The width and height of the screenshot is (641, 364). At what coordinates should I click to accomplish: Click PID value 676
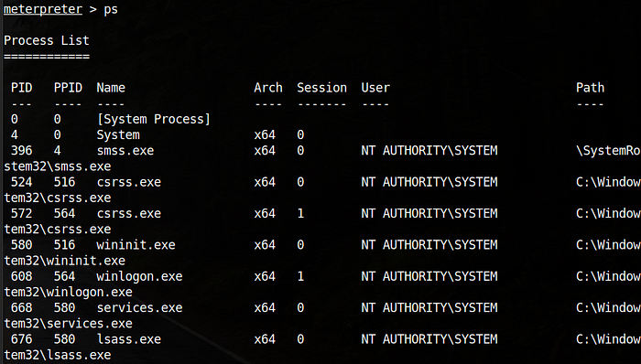coord(22,339)
